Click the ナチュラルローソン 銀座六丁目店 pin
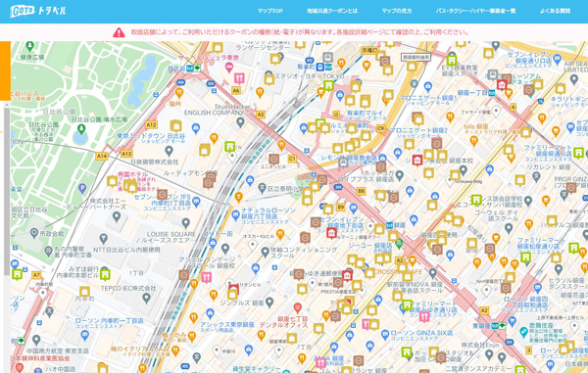This screenshot has width=588, height=373. pyautogui.click(x=236, y=215)
